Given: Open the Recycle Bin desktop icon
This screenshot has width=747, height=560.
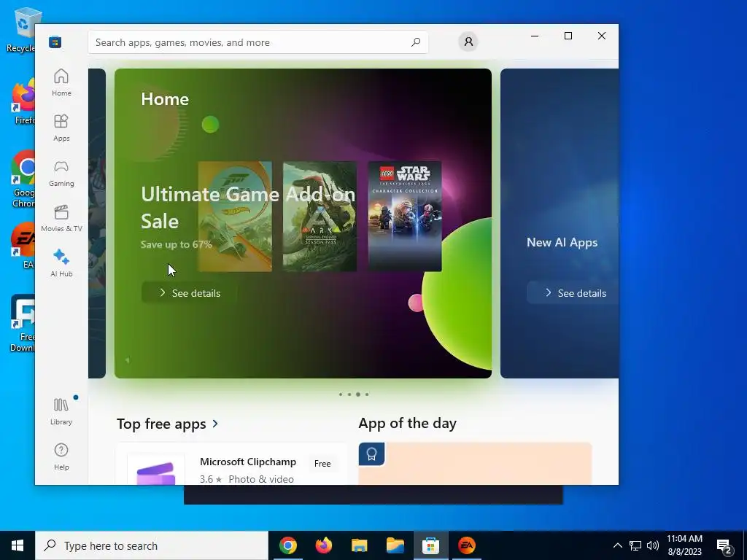Looking at the screenshot, I should [x=22, y=29].
